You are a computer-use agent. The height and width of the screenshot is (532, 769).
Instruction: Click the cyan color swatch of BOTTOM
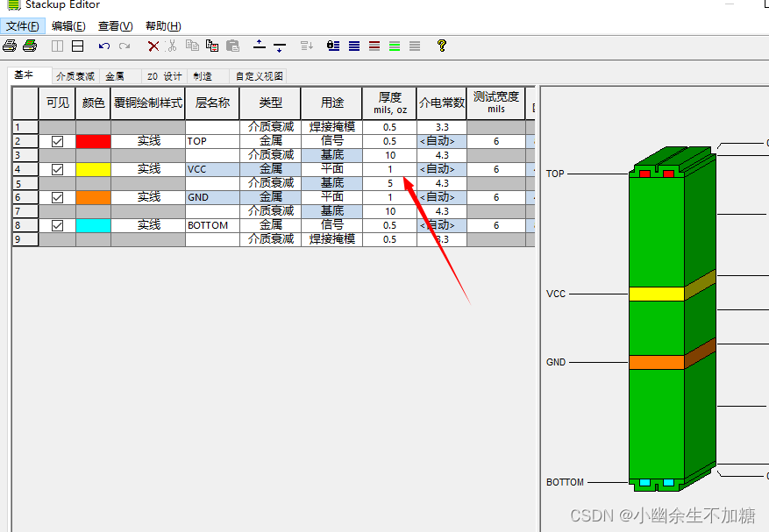pyautogui.click(x=93, y=225)
